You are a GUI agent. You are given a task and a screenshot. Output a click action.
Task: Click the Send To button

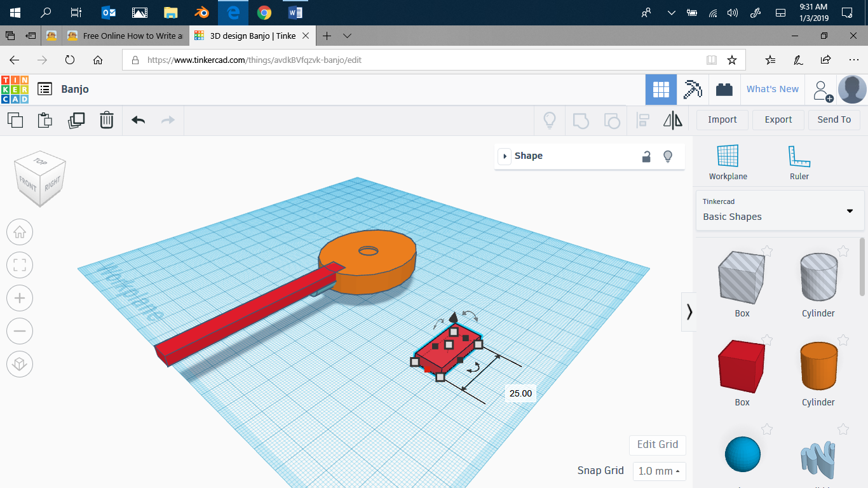click(834, 119)
